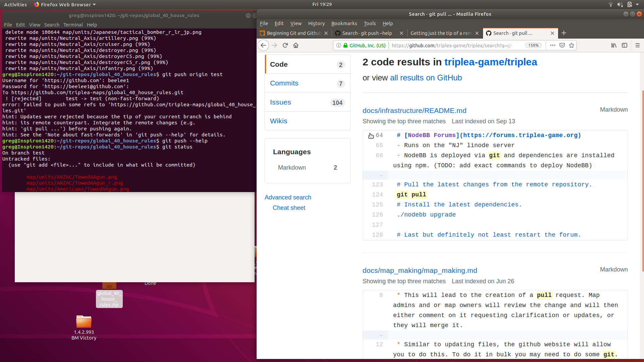Close the active 'Search · git pull' tab
Viewport: 644px width, 362px height.
point(552,33)
